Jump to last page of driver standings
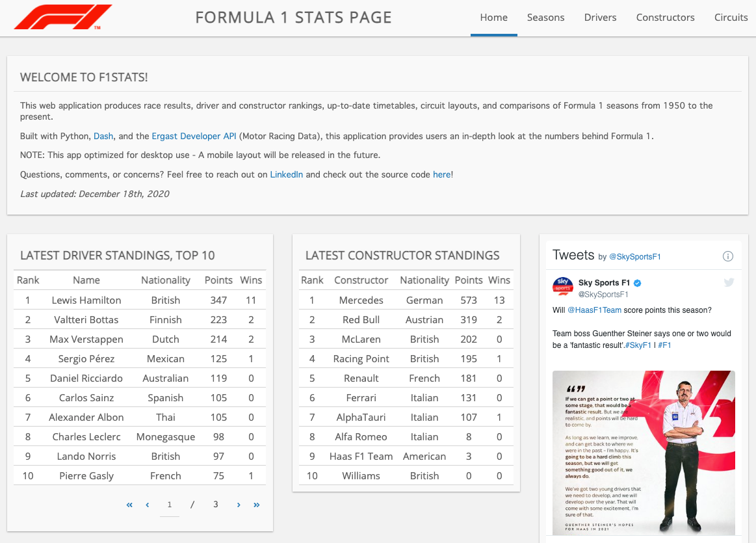 coord(257,505)
